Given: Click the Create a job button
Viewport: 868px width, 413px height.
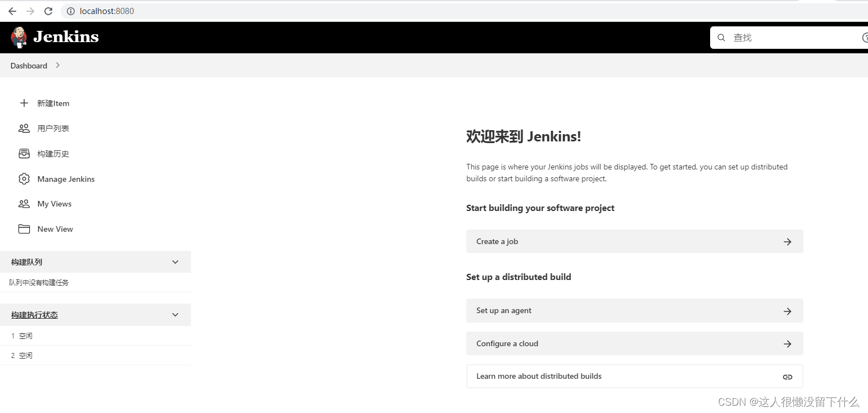Looking at the screenshot, I should click(x=634, y=241).
